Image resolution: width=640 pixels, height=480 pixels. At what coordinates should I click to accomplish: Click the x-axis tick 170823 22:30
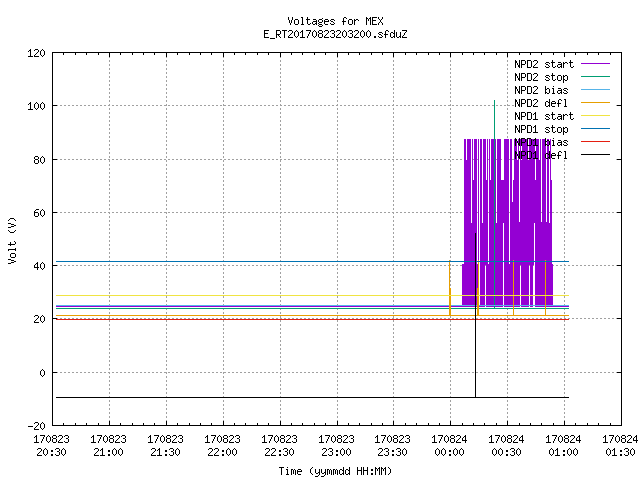[x=279, y=446]
